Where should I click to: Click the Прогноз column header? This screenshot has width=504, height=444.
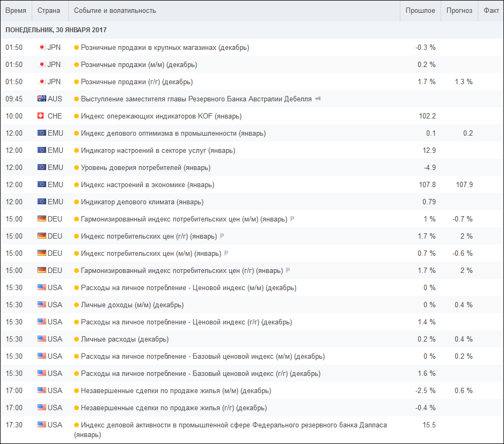(x=459, y=11)
